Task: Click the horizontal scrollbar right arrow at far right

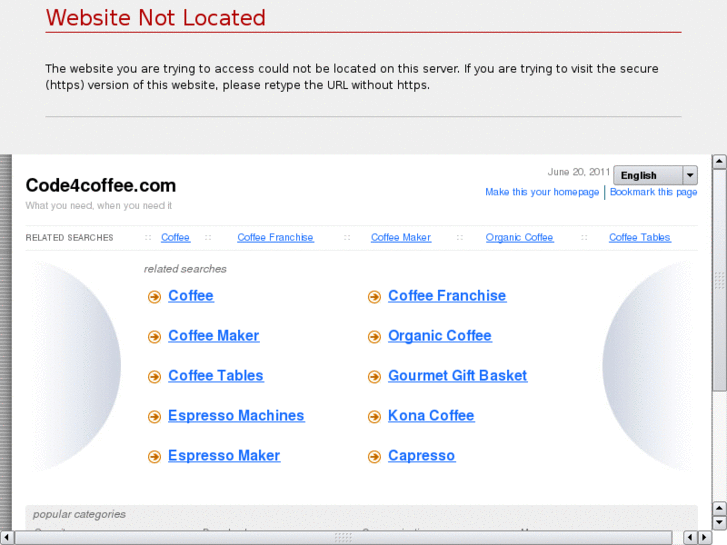Action: 705,538
